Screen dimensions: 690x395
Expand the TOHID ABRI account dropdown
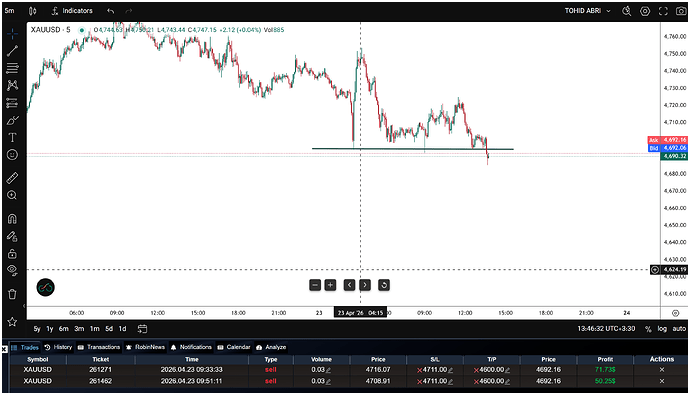[x=588, y=11]
